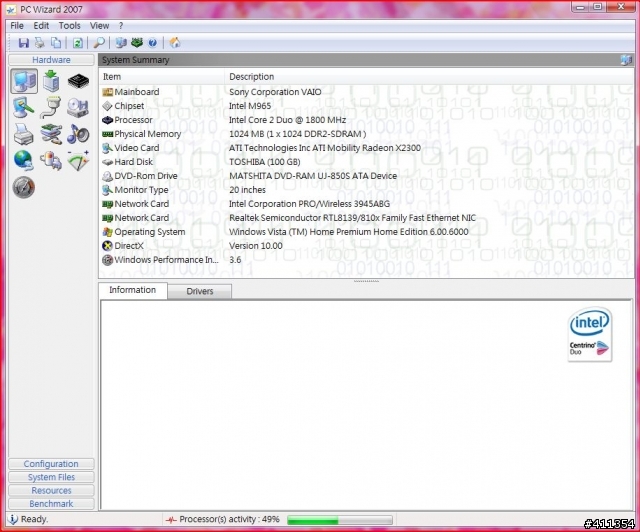Select the round speedometer overclock icon
The height and width of the screenshot is (532, 640).
[x=24, y=187]
